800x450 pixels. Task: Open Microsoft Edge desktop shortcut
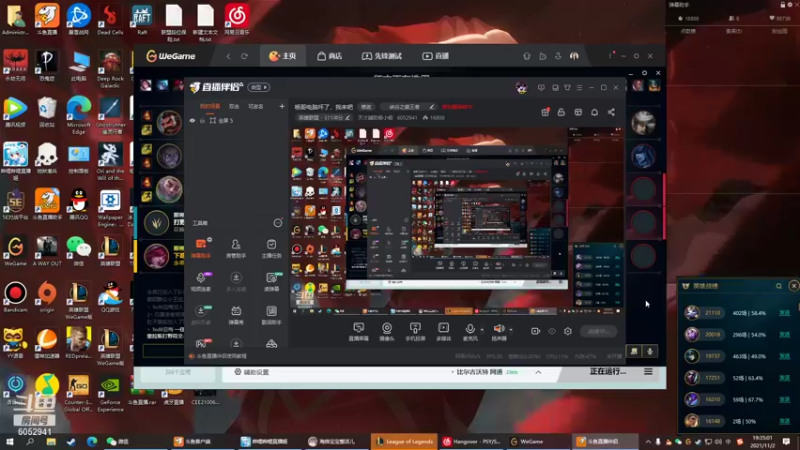79,113
